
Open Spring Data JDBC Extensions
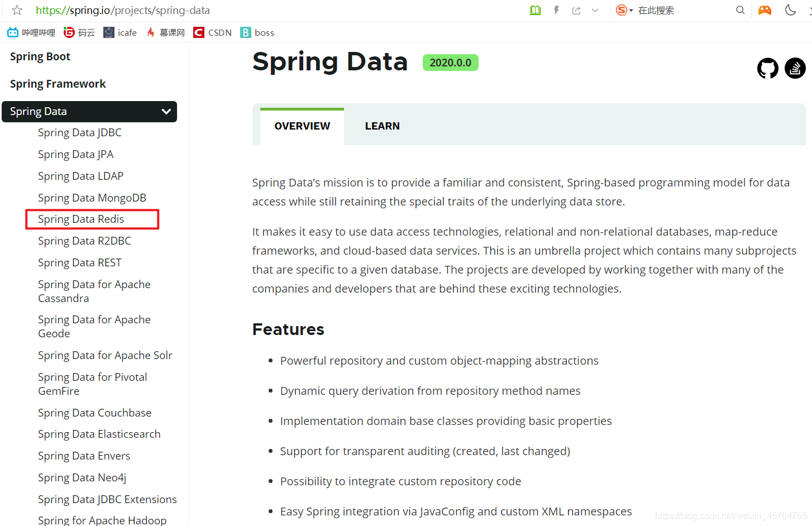(x=107, y=499)
